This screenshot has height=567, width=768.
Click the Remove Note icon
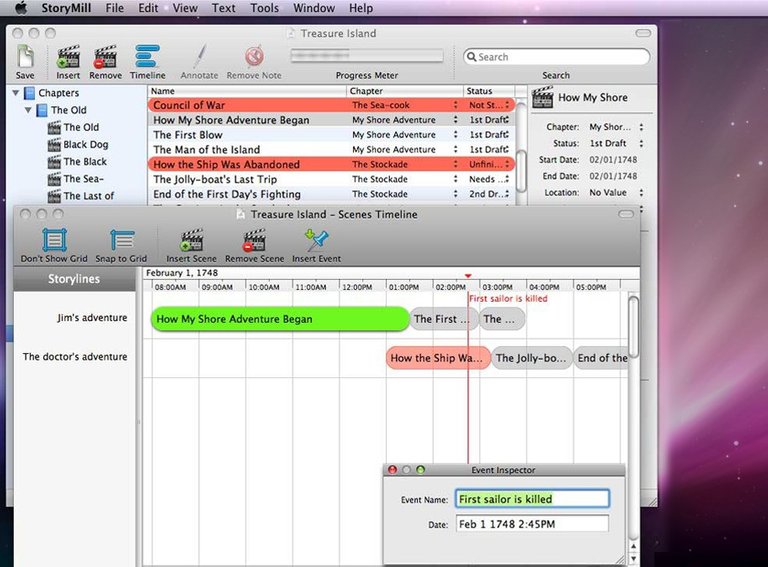pos(254,56)
